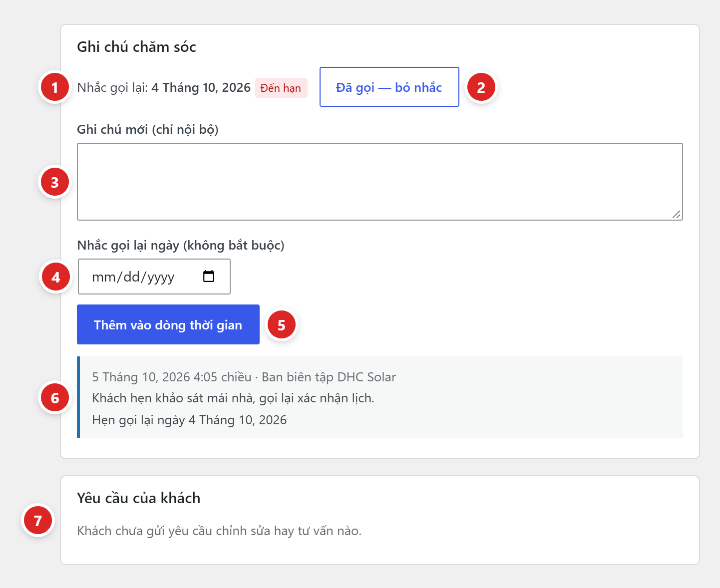Click the 'Ghi chú chăm sóc' heading
720x588 pixels.
(x=136, y=47)
